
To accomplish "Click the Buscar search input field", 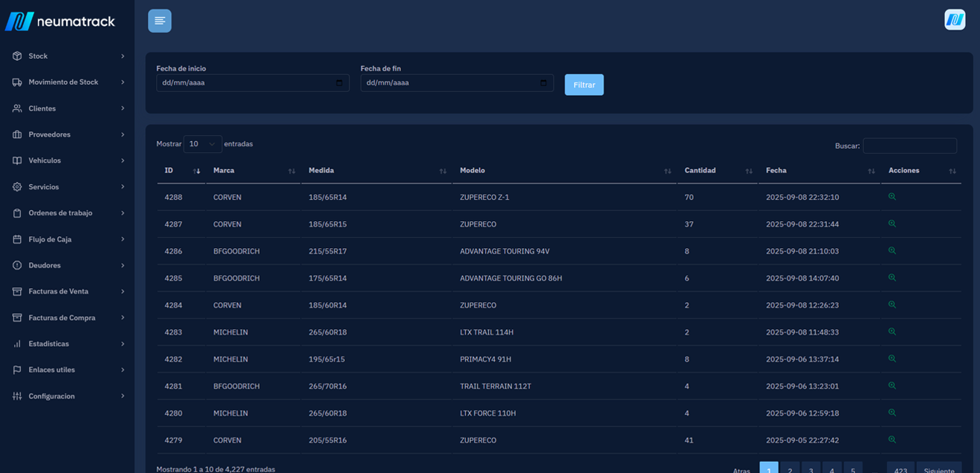I will pos(909,146).
